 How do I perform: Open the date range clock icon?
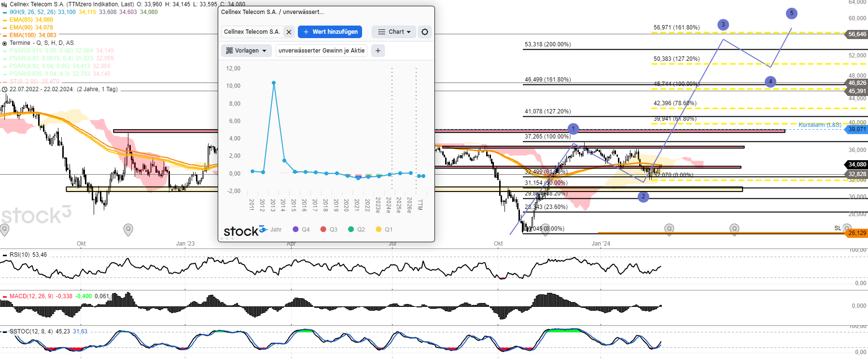pyautogui.click(x=5, y=89)
